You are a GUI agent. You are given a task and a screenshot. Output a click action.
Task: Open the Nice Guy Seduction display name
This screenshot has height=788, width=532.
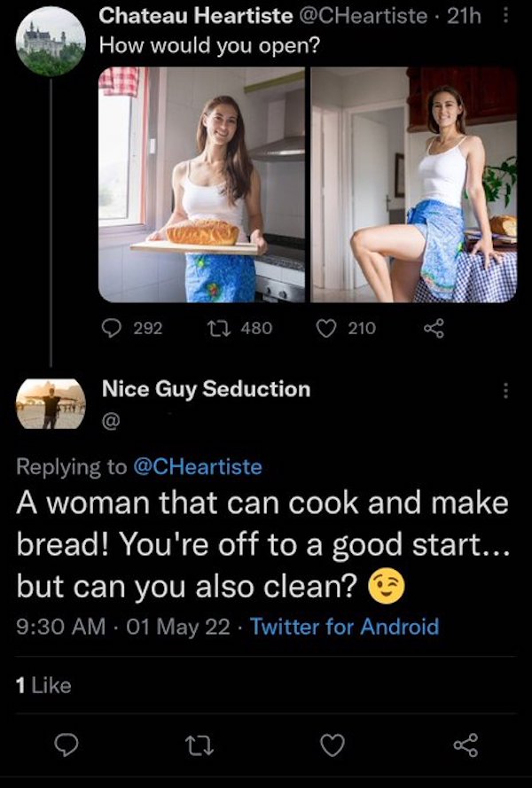coord(206,388)
